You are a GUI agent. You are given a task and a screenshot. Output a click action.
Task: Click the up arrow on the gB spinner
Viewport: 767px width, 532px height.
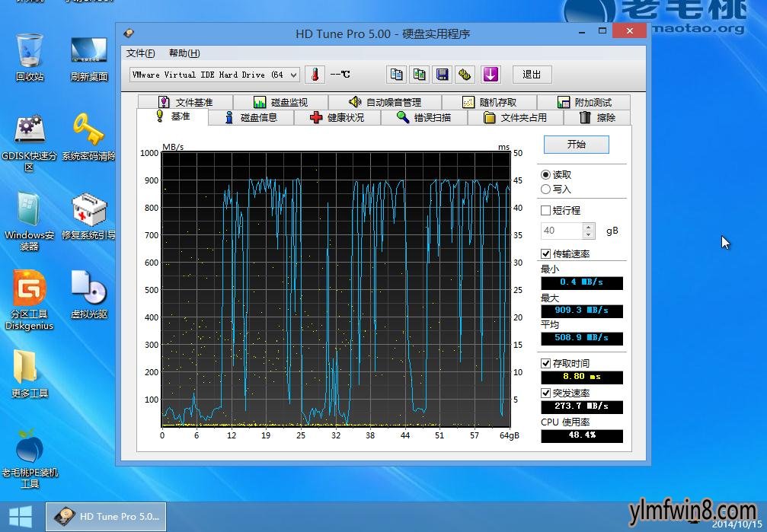click(x=588, y=226)
